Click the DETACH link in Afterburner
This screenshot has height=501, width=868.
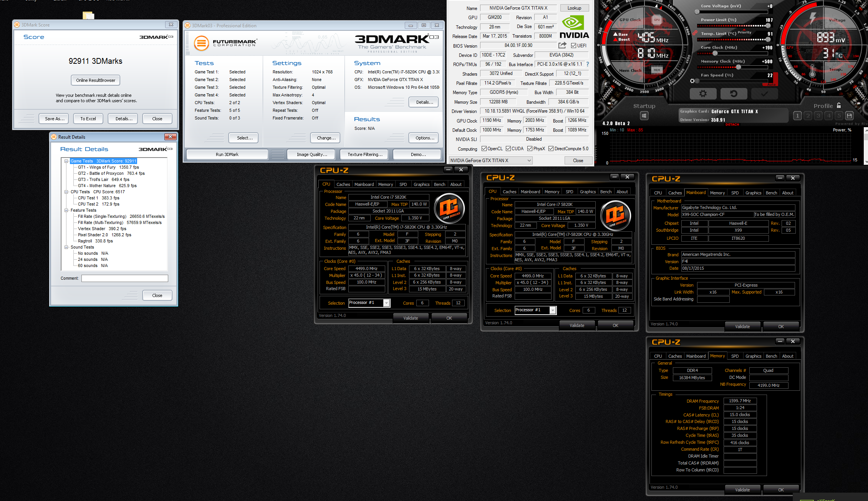click(x=732, y=124)
